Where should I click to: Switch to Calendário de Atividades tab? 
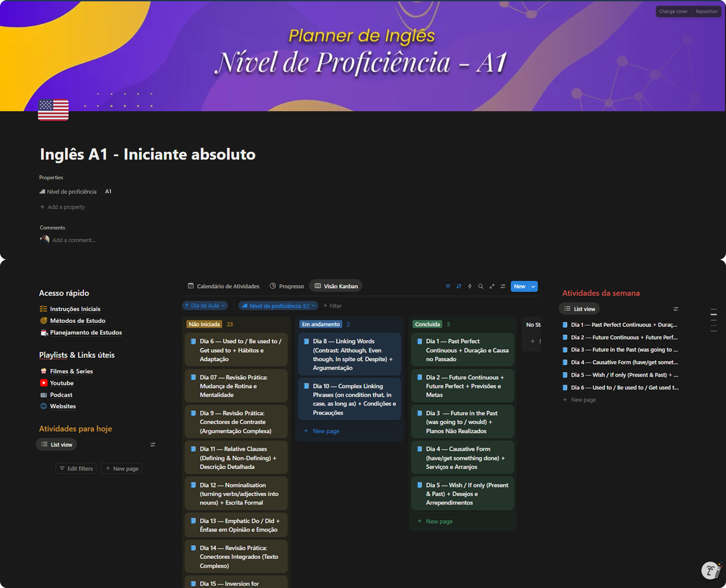pos(224,286)
